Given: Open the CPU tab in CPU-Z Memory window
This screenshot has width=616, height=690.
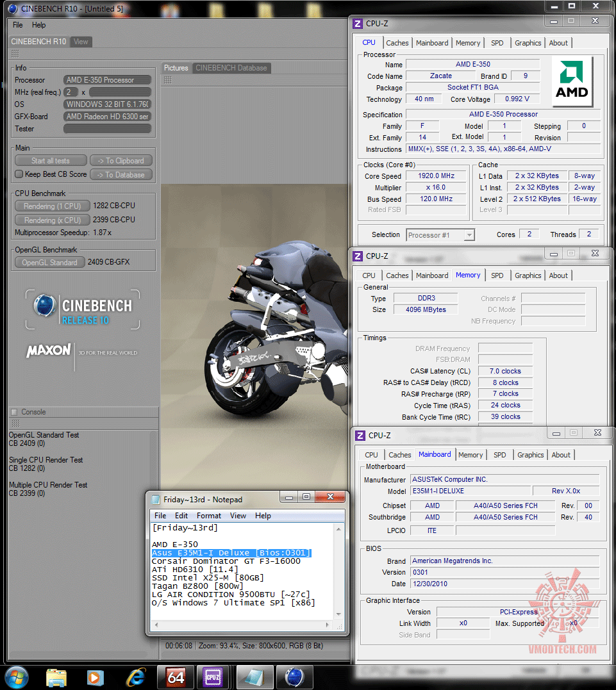Looking at the screenshot, I should [x=369, y=275].
